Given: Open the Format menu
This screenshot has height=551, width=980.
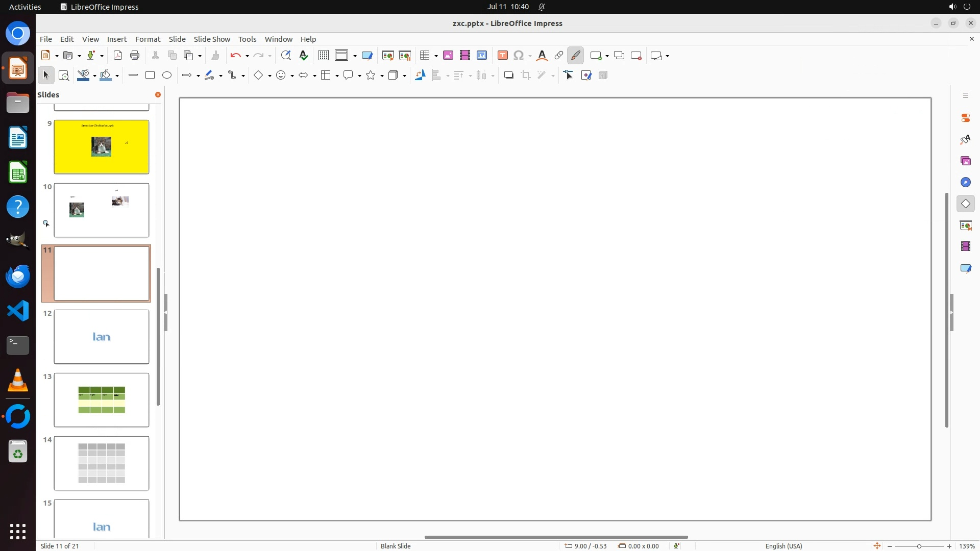Looking at the screenshot, I should click(x=148, y=39).
